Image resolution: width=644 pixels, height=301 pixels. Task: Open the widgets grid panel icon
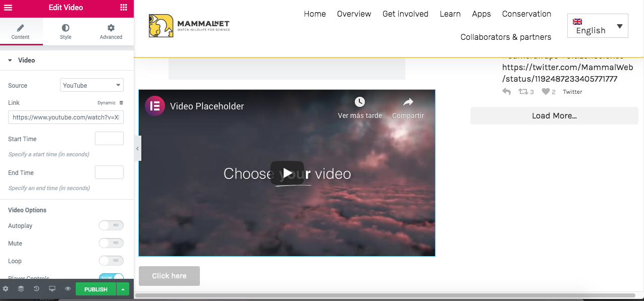124,8
